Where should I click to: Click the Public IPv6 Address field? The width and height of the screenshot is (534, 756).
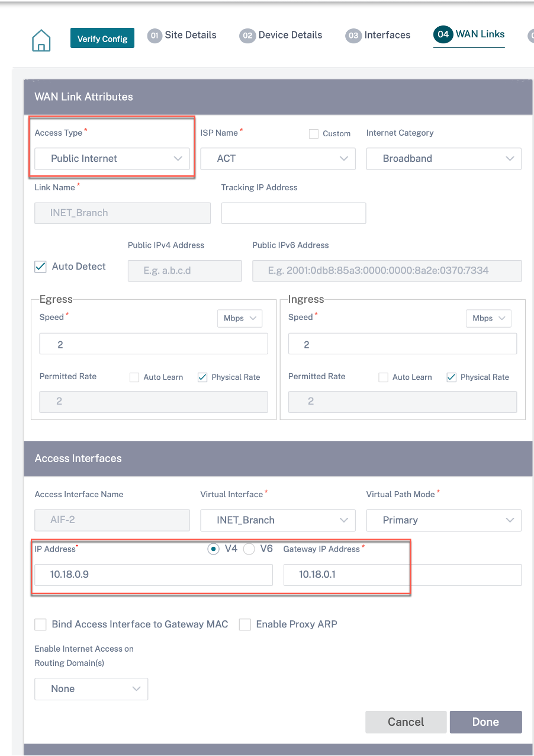click(387, 271)
